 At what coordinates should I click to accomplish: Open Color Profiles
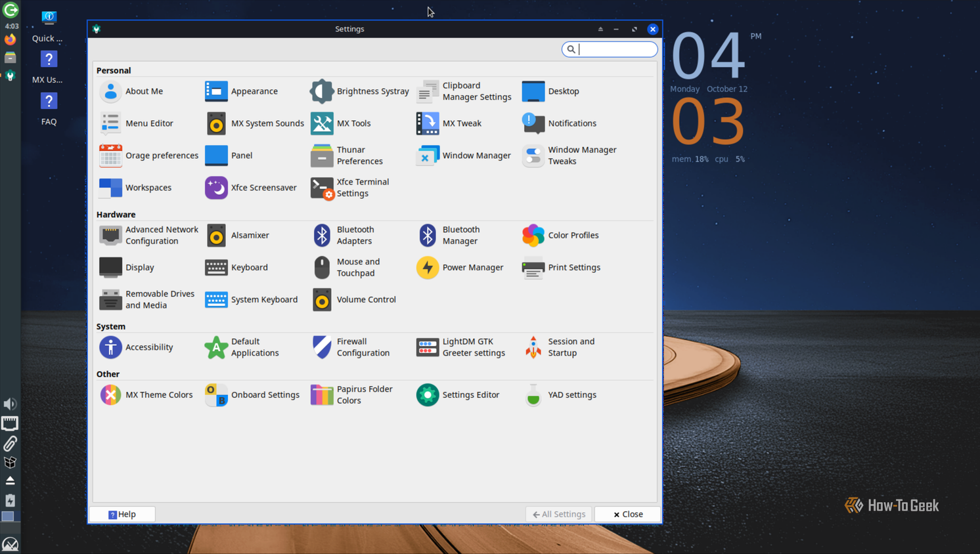point(560,235)
